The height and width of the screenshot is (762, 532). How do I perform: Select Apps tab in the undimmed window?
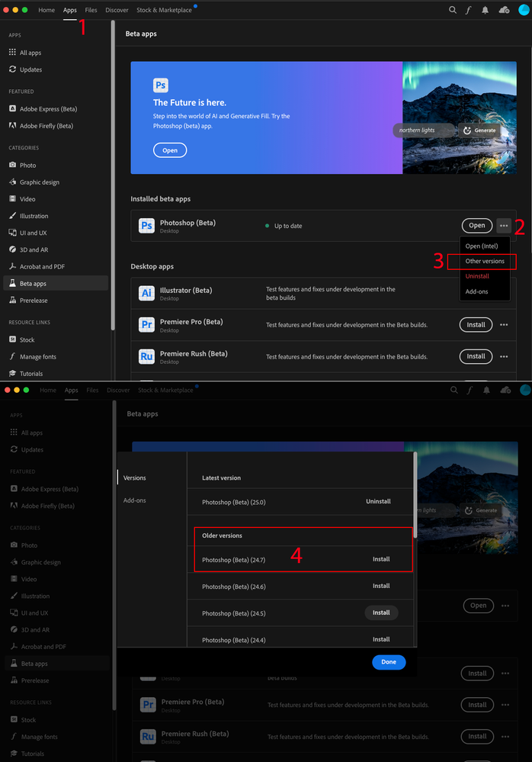pos(70,10)
